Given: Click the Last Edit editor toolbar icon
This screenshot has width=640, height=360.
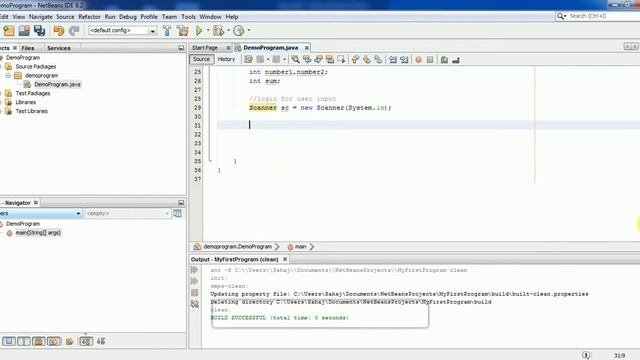Looking at the screenshot, I should point(249,60).
